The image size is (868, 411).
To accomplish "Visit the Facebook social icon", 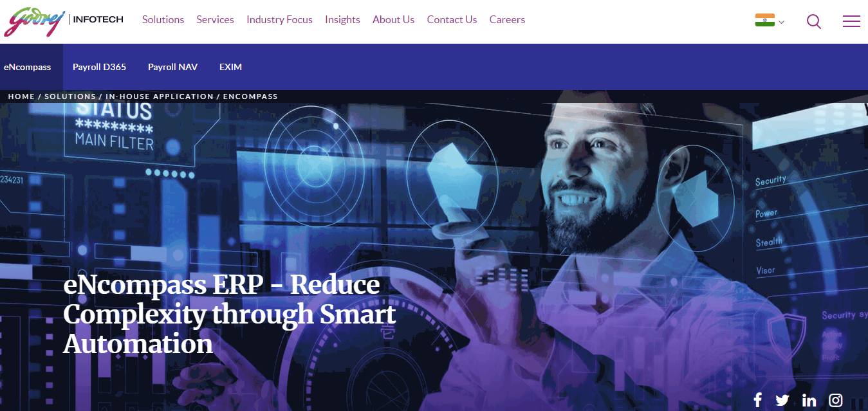I will coord(757,400).
